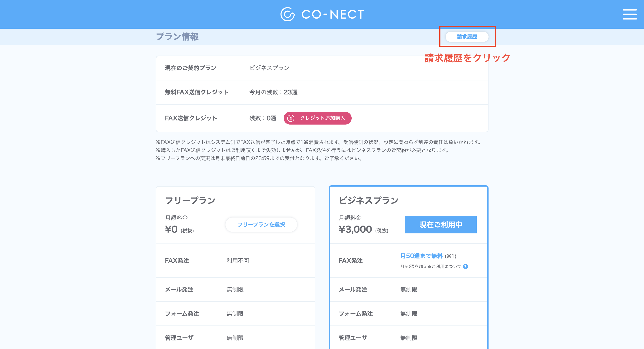
Task: Choose the フリープランを選択 button
Action: coord(261,225)
